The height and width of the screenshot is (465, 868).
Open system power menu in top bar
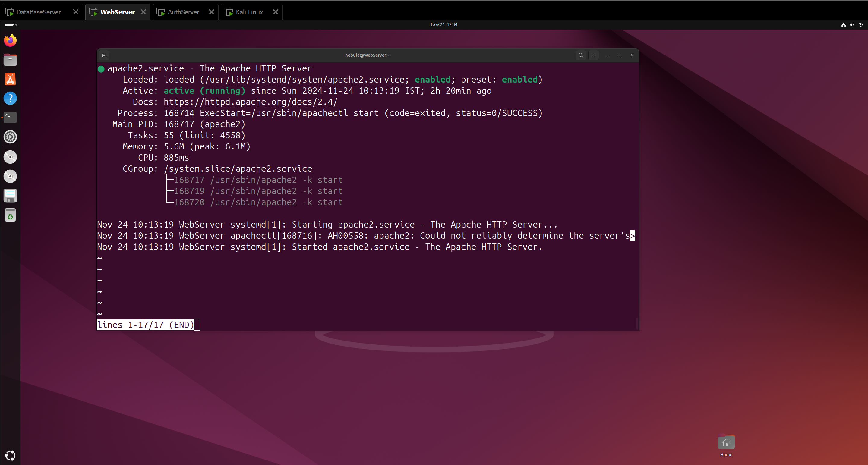tap(860, 24)
